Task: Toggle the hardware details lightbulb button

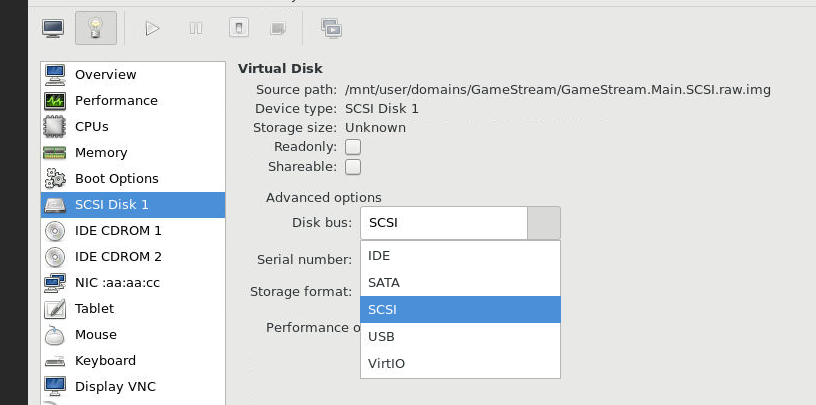Action: pyautogui.click(x=96, y=28)
